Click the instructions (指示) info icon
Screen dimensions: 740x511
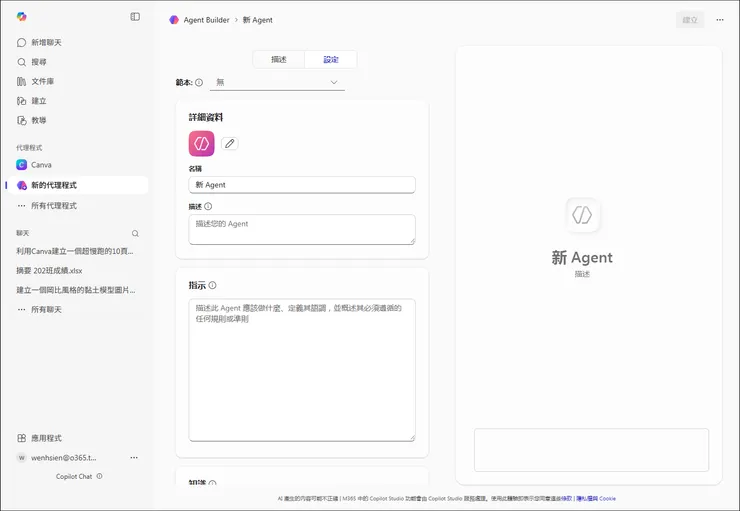click(212, 285)
